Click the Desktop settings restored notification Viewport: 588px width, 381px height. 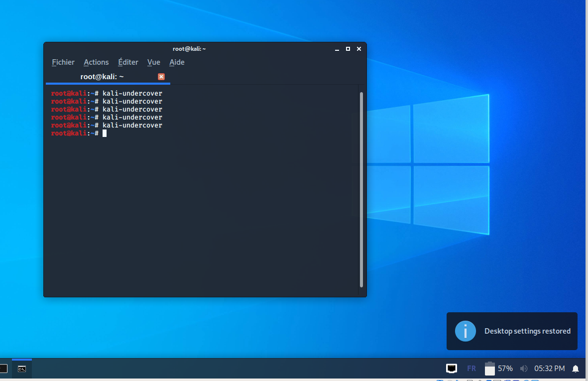click(x=512, y=331)
